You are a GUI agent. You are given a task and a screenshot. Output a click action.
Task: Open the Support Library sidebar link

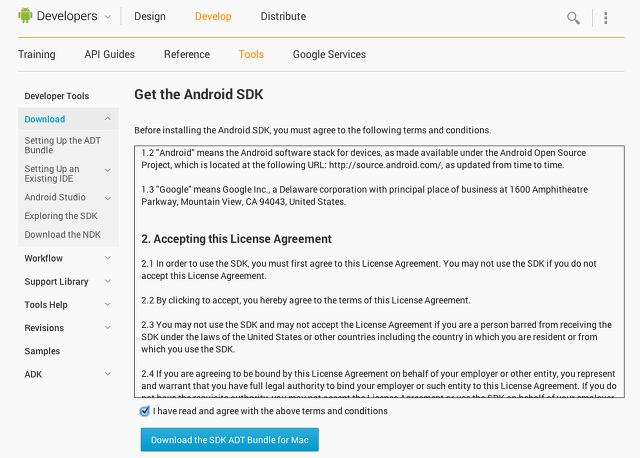coord(56,282)
